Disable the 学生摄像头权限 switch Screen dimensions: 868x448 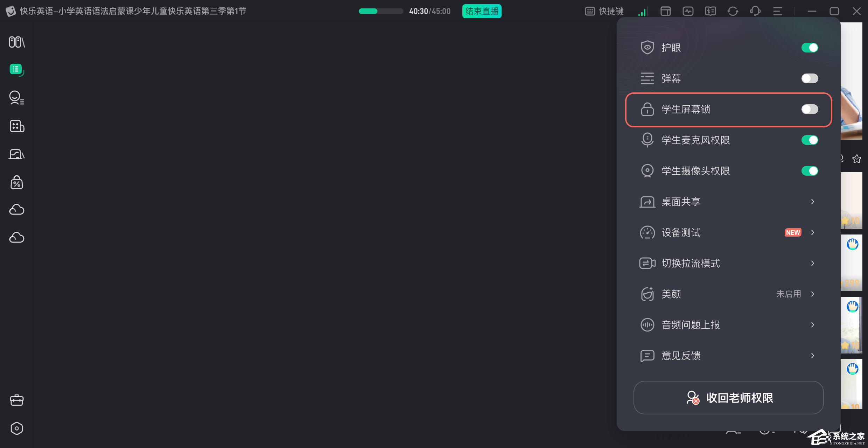point(810,171)
